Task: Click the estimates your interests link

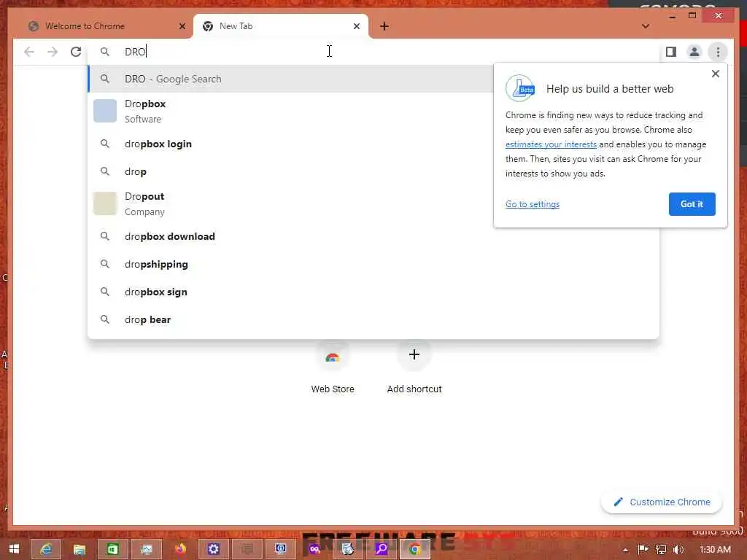Action: tap(551, 144)
